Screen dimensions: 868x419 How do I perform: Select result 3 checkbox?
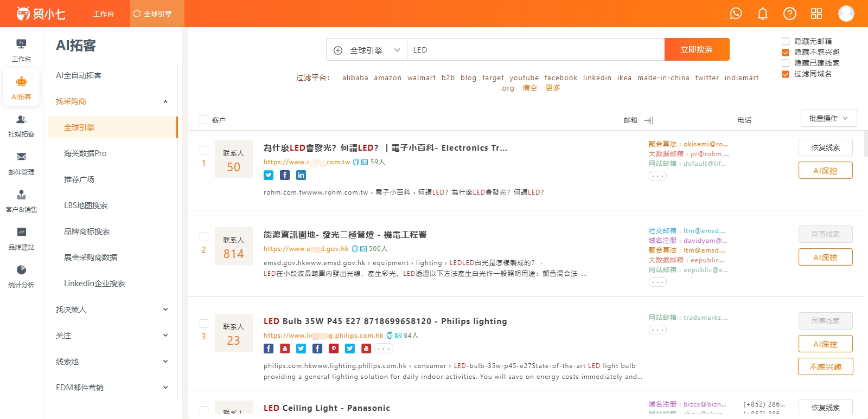point(204,324)
